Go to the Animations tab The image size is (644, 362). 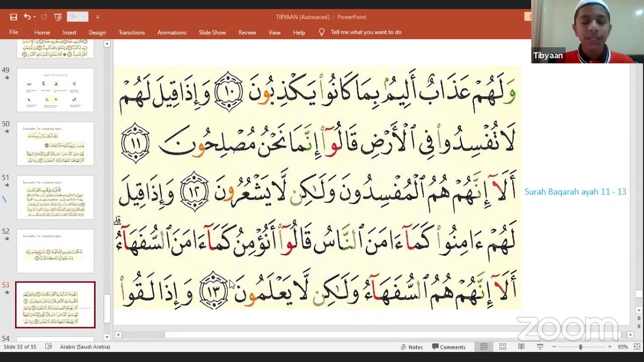pyautogui.click(x=172, y=32)
